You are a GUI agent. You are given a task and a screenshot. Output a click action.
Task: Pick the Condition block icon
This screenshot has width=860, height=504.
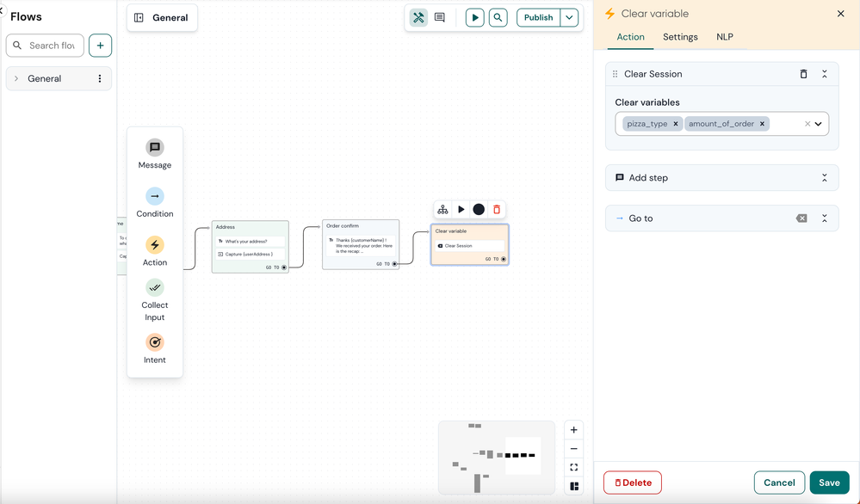click(155, 196)
